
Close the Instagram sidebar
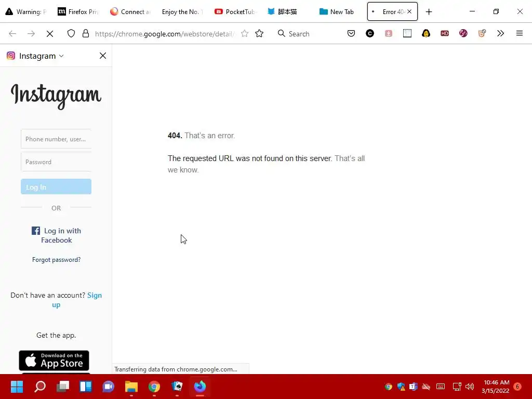[x=103, y=56]
